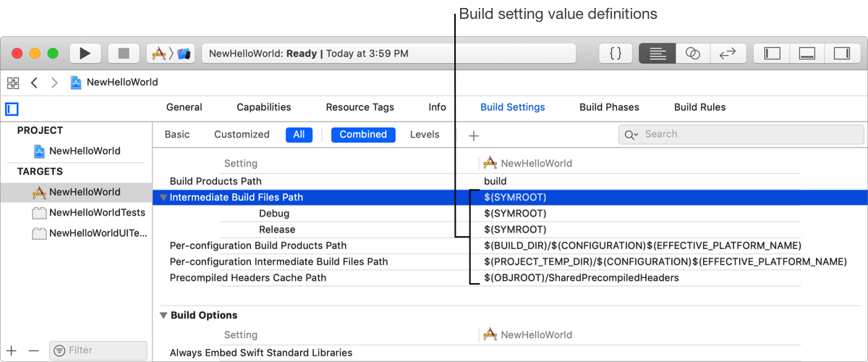This screenshot has height=362, width=868.
Task: Collapse the Build Options section
Action: pos(164,316)
